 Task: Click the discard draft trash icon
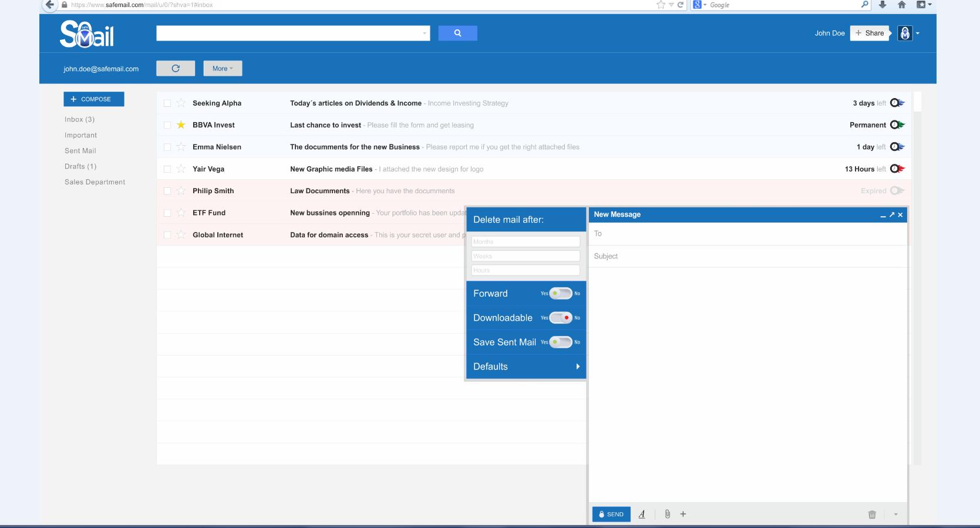(x=872, y=514)
